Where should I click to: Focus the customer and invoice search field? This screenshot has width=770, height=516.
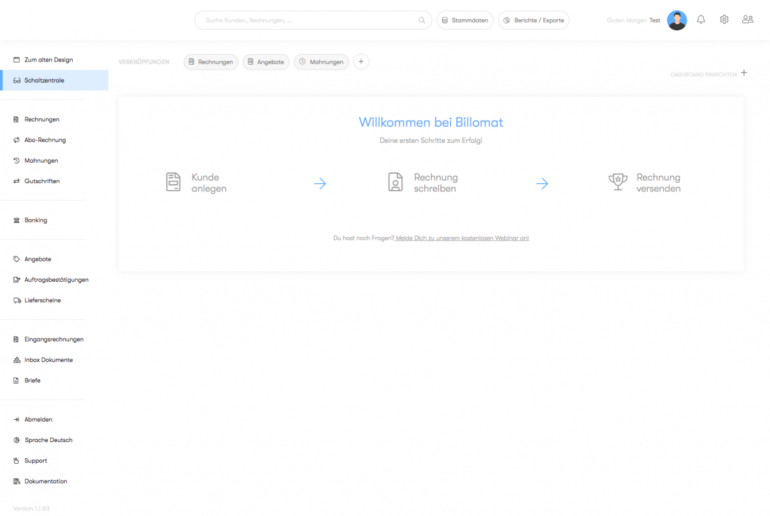coord(313,20)
